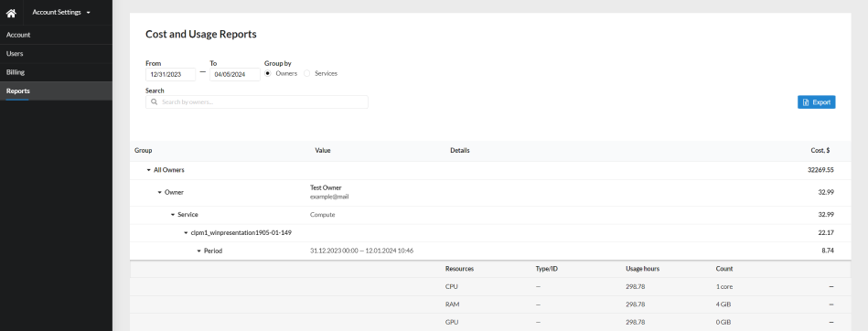Select the RAM resource row
The image size is (868, 331).
click(x=490, y=304)
